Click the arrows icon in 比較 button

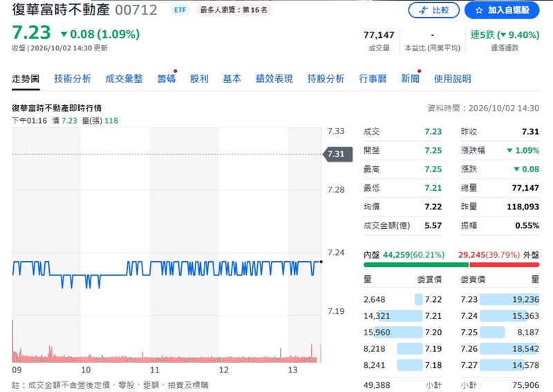click(x=423, y=10)
